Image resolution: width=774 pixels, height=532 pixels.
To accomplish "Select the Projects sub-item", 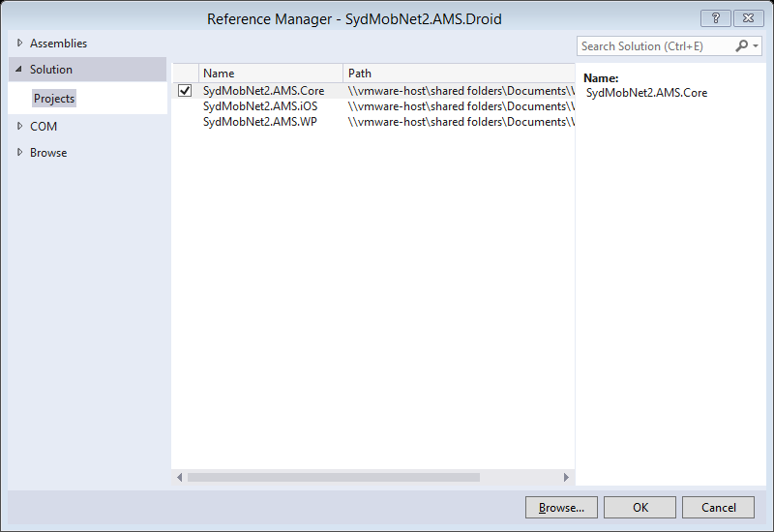I will click(x=54, y=99).
